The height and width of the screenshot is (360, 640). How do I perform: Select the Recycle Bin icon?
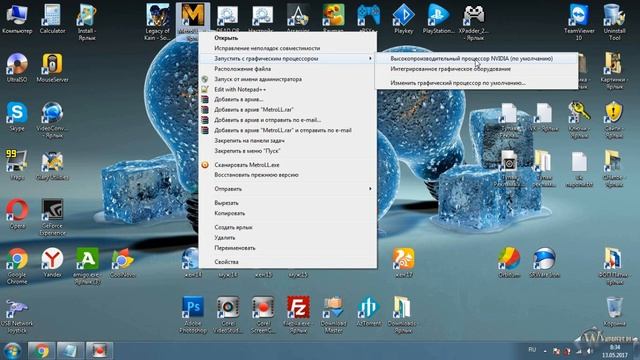coord(614,311)
